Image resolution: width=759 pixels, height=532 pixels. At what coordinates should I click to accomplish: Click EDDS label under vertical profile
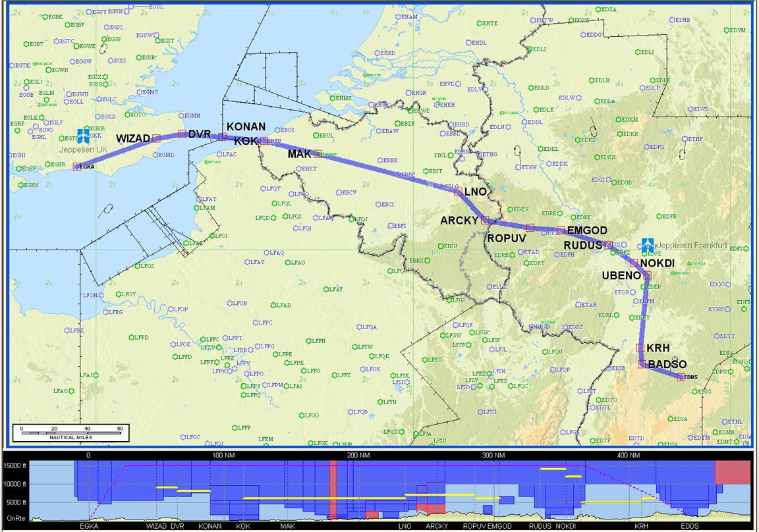(x=690, y=526)
